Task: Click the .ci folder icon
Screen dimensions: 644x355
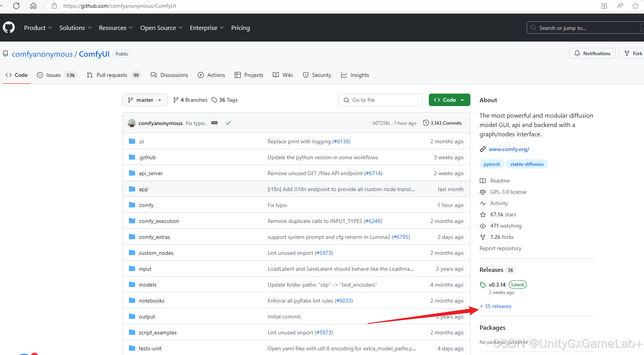Action: pos(132,141)
